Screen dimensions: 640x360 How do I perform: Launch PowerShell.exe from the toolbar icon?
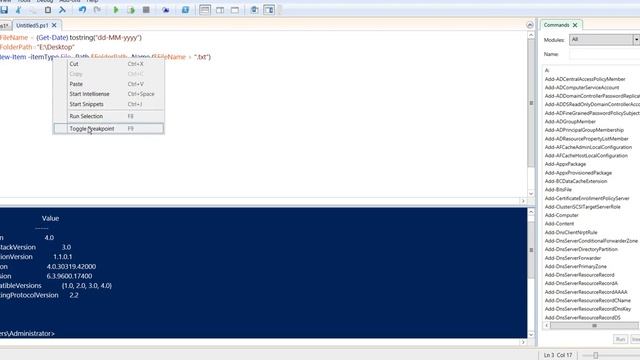tap(185, 10)
